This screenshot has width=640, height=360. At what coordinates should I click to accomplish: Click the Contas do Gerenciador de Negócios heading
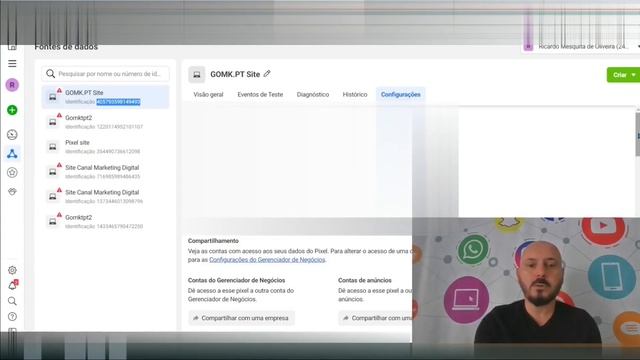coord(236,280)
